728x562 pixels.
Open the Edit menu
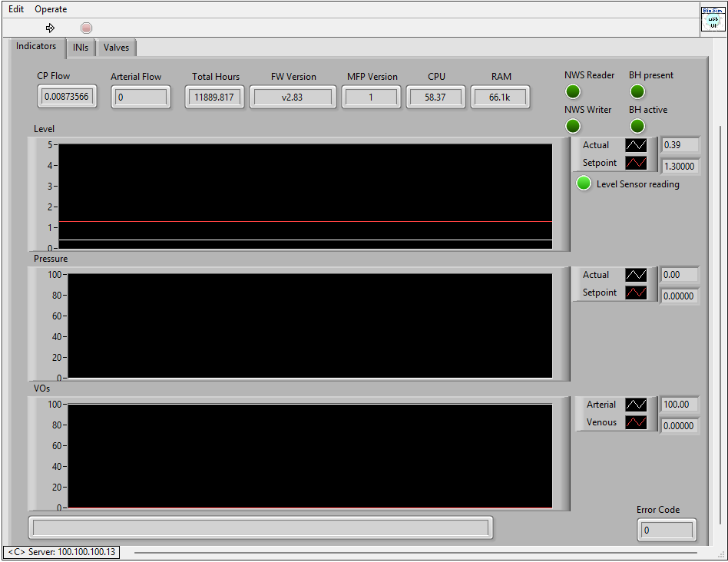coord(16,9)
